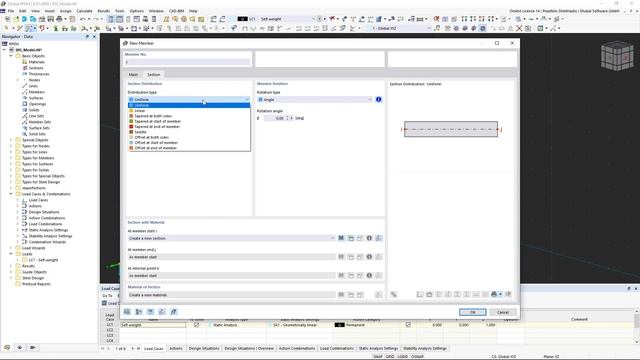This screenshot has width=640, height=360.
Task: Click the black Permanent color swatch in LC1 row
Action: (x=339, y=325)
